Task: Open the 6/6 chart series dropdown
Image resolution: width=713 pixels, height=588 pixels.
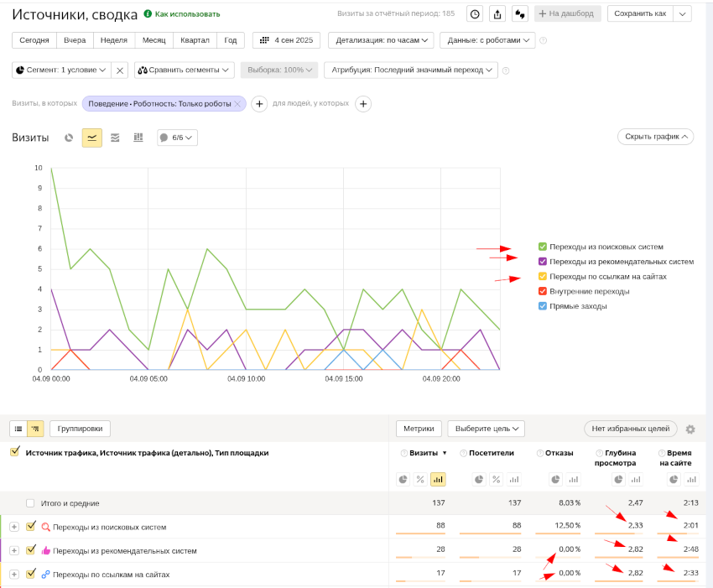Action: coord(177,138)
